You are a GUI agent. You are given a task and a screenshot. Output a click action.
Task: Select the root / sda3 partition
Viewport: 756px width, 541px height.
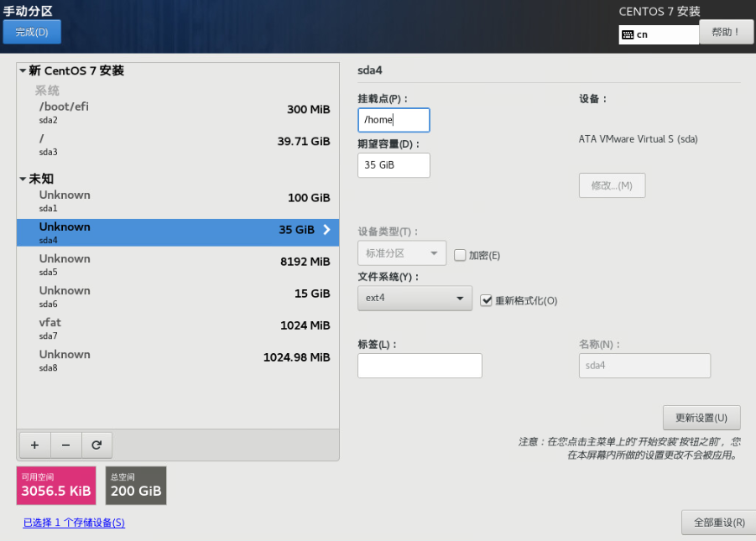(178, 144)
